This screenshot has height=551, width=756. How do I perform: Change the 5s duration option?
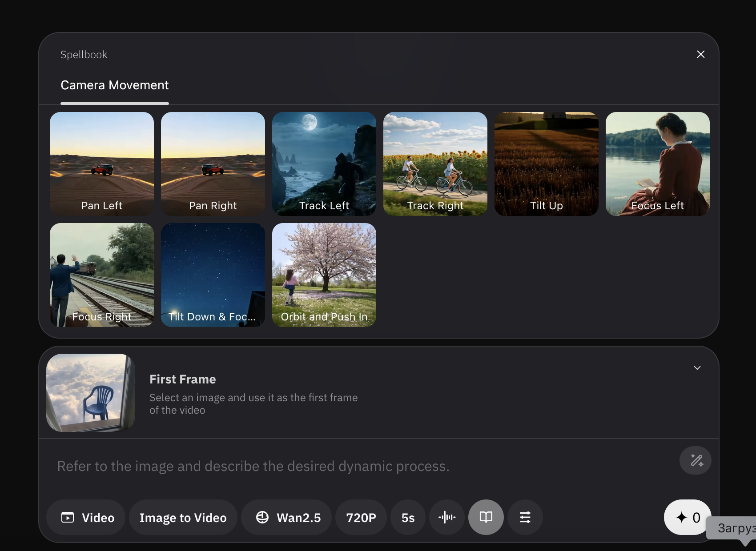click(408, 517)
